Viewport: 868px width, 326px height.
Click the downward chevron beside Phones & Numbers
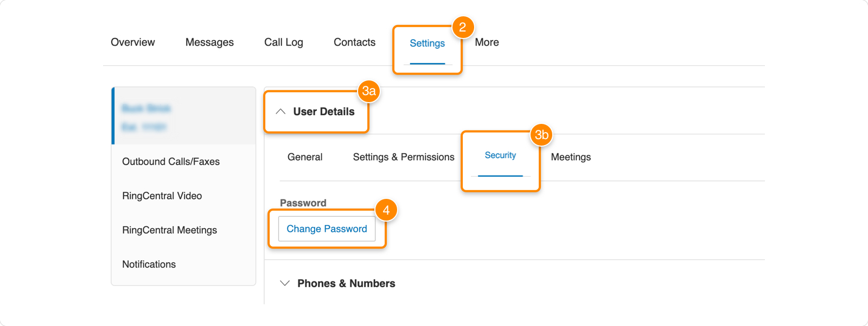tap(285, 283)
